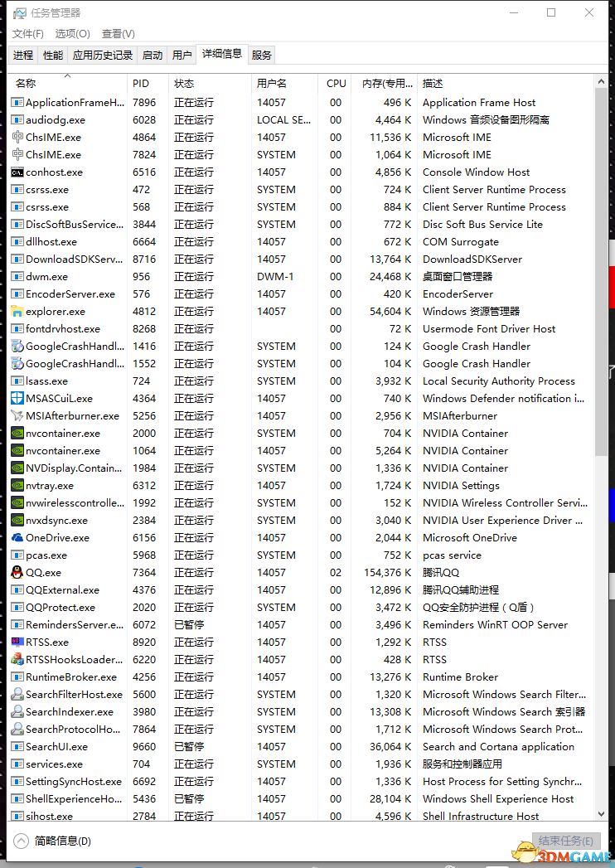Image resolution: width=615 pixels, height=868 pixels.
Task: Click the 结束任务(E) button
Action: point(566,841)
